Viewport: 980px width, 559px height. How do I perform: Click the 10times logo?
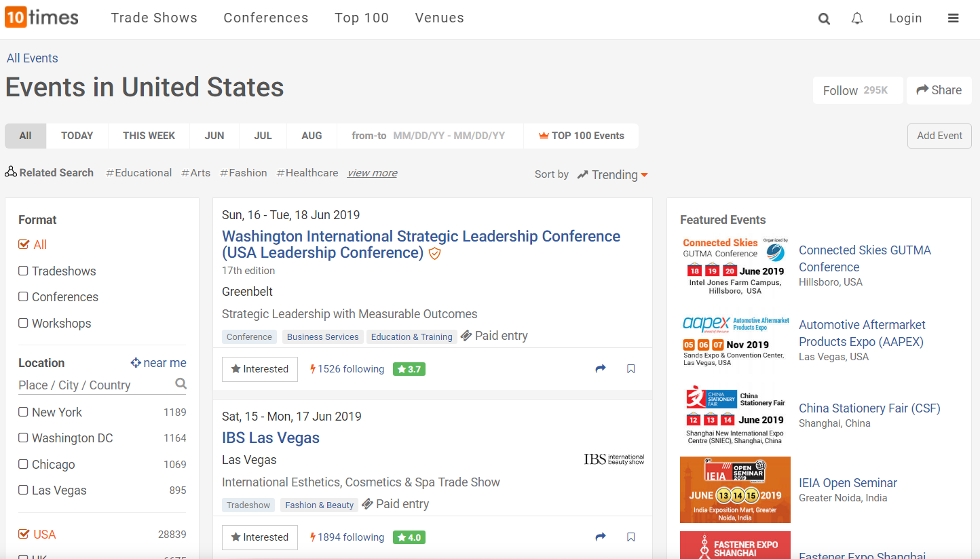click(41, 18)
